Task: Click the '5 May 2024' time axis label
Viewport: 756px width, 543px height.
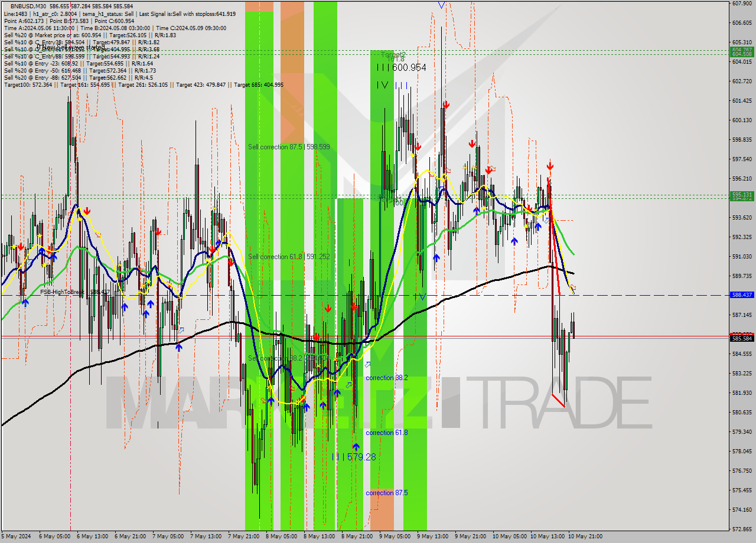Action: click(x=15, y=537)
